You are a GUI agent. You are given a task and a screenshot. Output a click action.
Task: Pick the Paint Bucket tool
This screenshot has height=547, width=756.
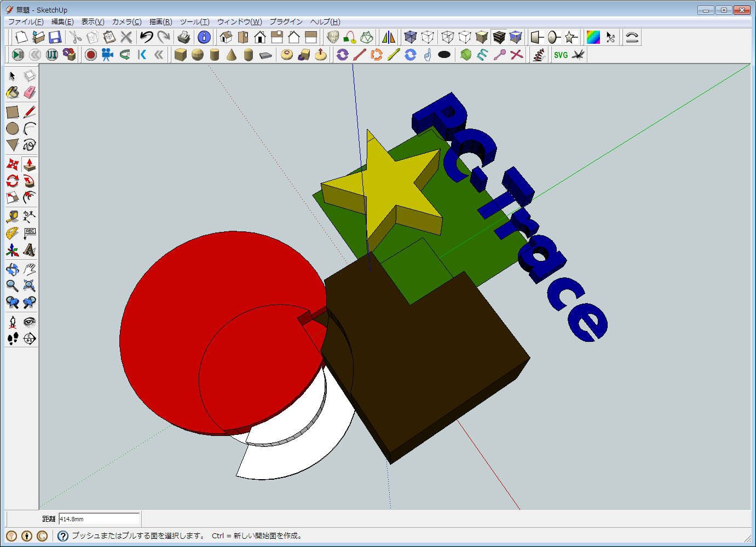click(13, 92)
